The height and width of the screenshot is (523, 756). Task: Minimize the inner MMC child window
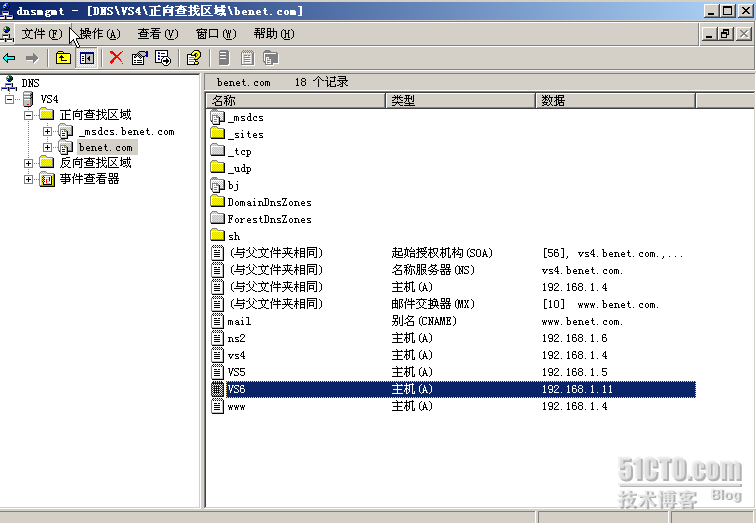coord(709,34)
